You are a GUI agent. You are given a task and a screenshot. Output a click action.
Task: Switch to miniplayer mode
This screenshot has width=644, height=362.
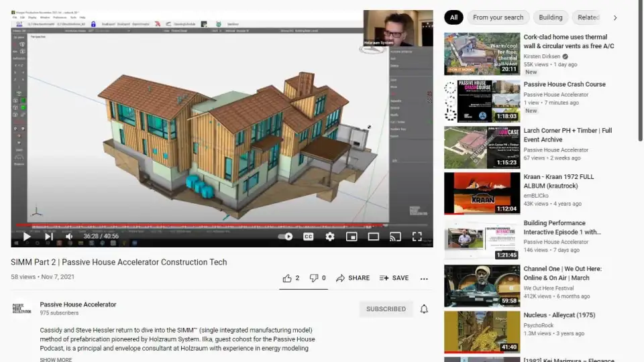[352, 237]
